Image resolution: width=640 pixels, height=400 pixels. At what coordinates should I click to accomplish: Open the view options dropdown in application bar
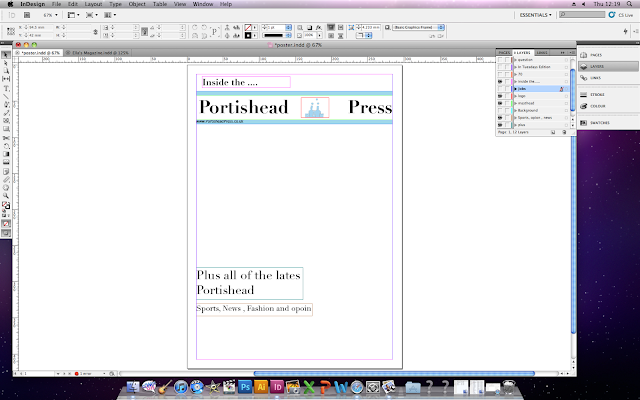pos(73,15)
